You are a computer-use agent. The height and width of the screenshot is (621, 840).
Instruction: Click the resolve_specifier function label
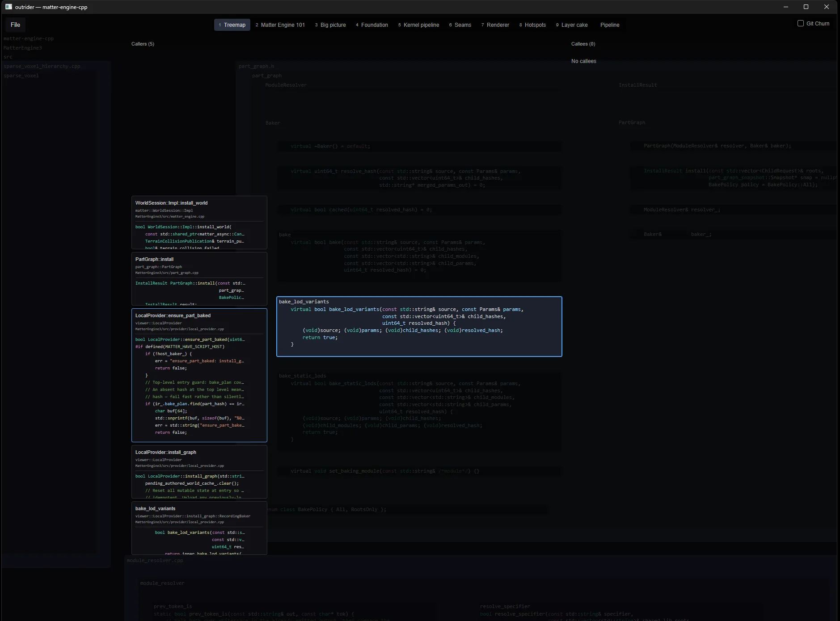coord(505,606)
